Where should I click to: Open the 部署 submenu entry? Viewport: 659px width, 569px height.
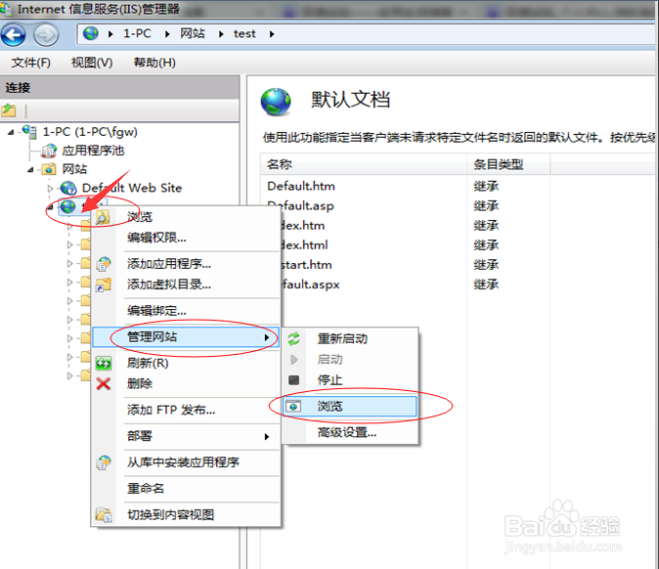click(186, 436)
